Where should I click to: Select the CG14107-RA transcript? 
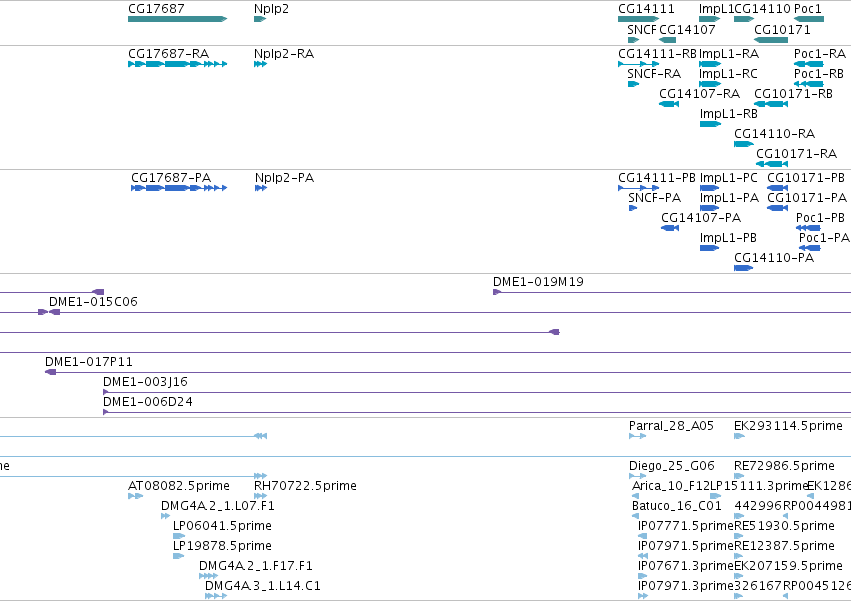(669, 104)
